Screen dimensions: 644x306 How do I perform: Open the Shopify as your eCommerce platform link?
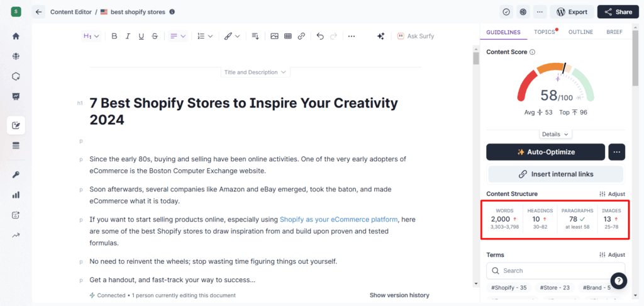pos(339,219)
